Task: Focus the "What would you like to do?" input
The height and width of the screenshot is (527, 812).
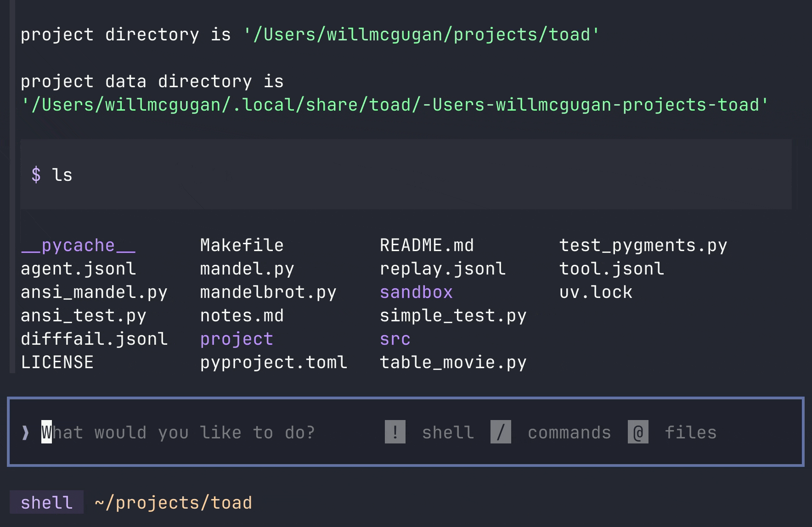Action: point(179,432)
